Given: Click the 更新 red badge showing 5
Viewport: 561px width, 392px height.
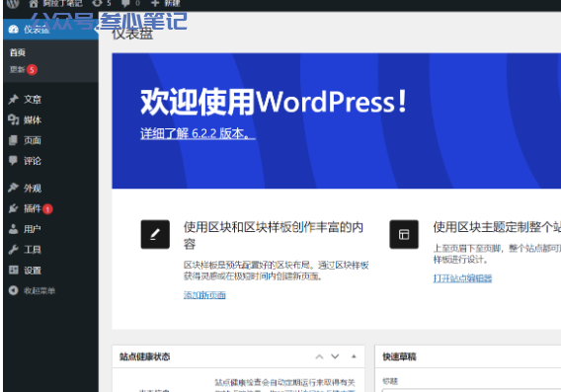Looking at the screenshot, I should pos(32,69).
